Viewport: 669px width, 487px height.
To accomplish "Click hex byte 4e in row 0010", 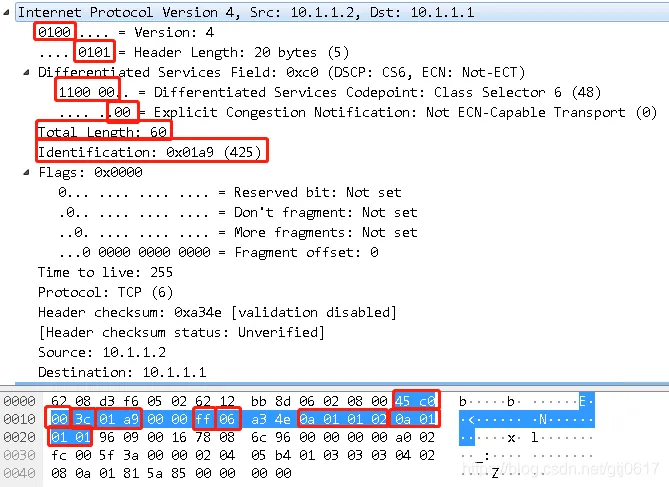I will 282,419.
